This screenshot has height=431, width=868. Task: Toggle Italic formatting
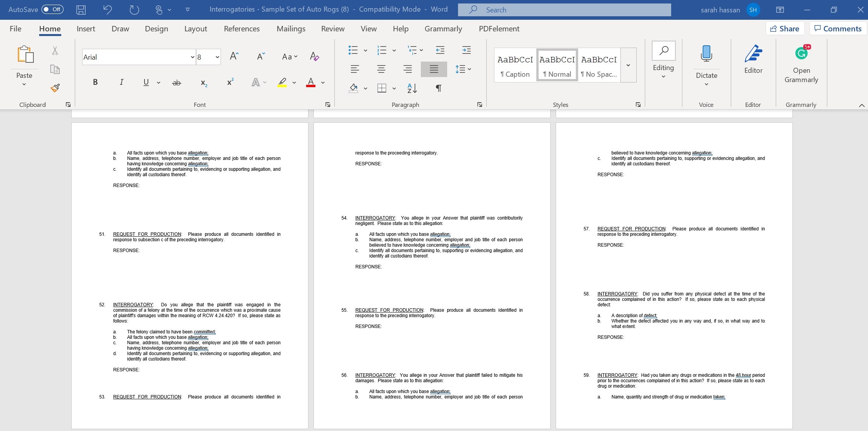click(121, 82)
